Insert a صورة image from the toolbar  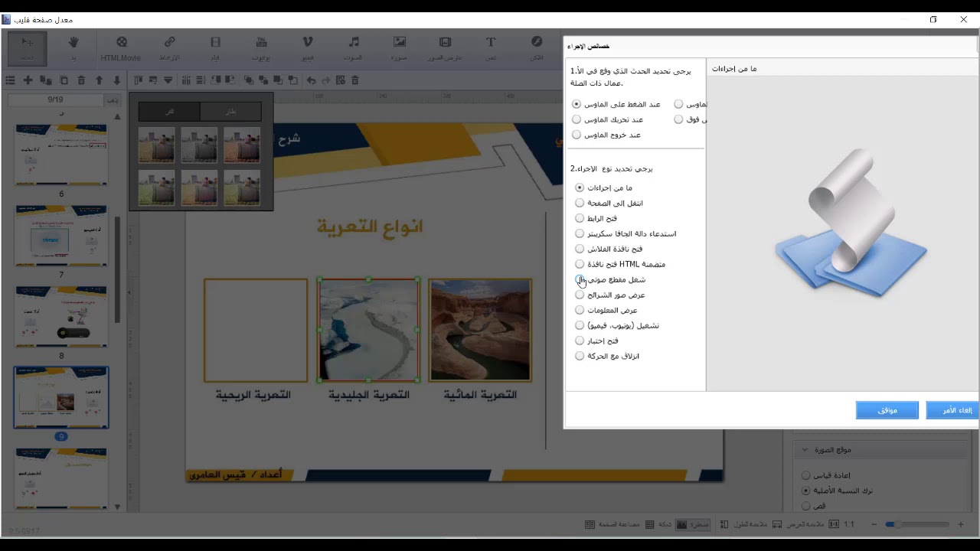click(x=399, y=48)
